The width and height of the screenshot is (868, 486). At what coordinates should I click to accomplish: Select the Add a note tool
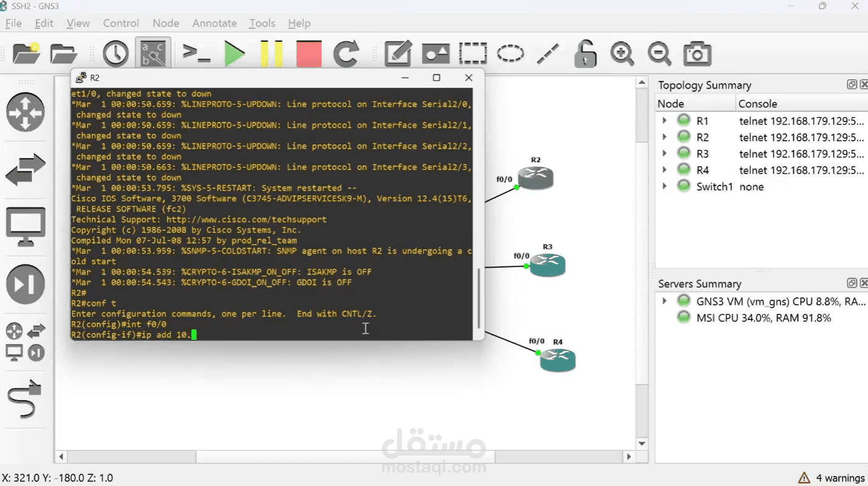click(x=398, y=54)
